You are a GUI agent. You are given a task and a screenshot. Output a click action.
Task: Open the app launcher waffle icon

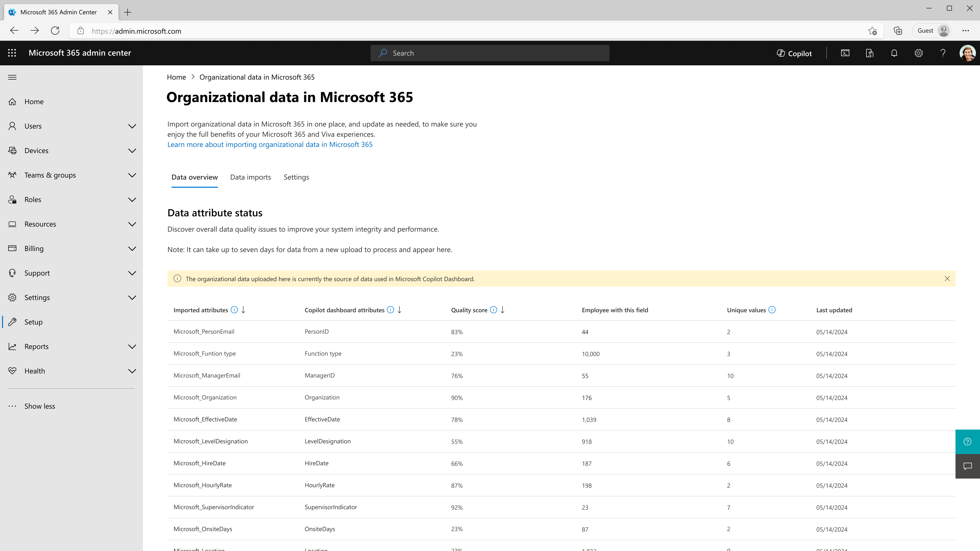12,53
